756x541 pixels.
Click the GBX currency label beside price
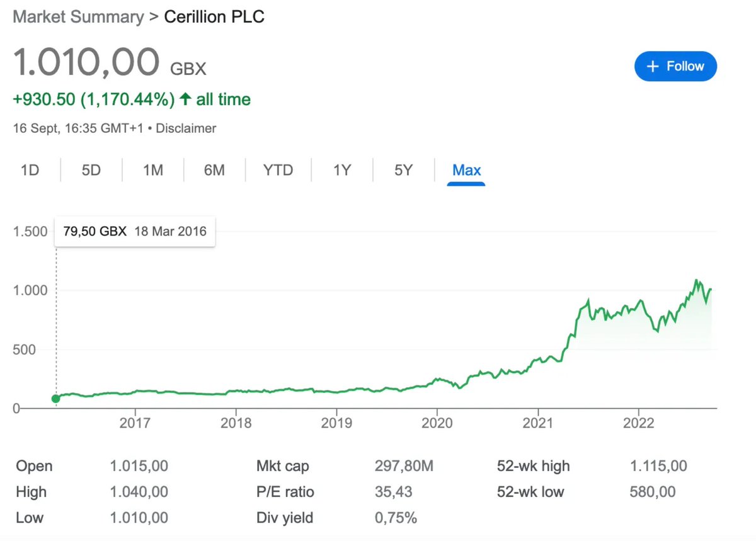coord(188,69)
